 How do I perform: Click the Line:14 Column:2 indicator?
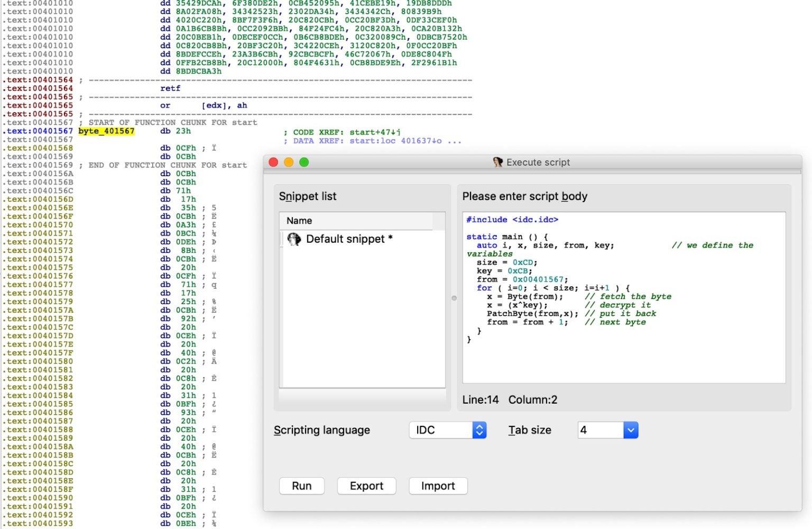pyautogui.click(x=508, y=400)
